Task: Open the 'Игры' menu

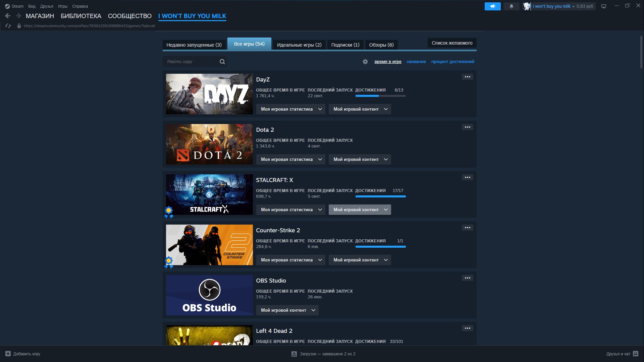Action: (63, 6)
